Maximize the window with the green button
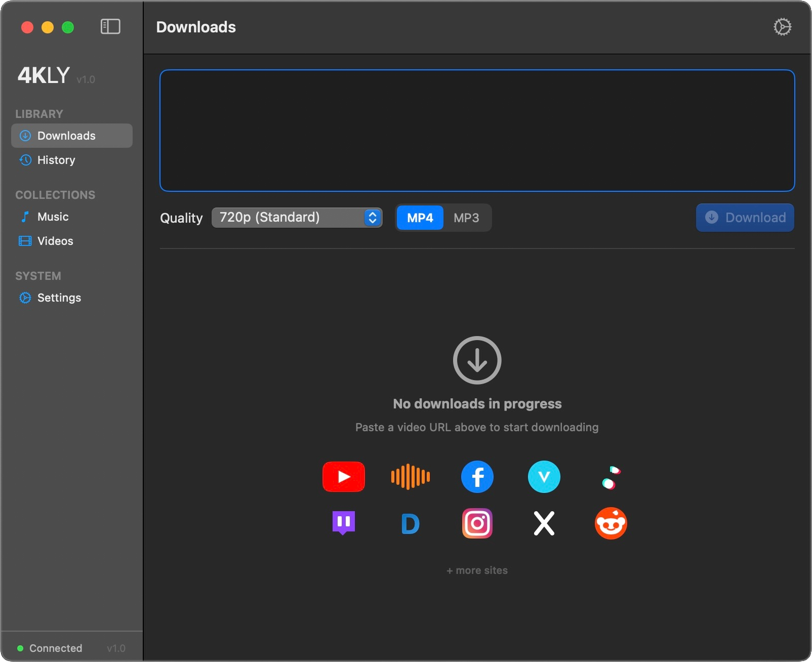Screen dimensions: 812x662 click(x=68, y=27)
